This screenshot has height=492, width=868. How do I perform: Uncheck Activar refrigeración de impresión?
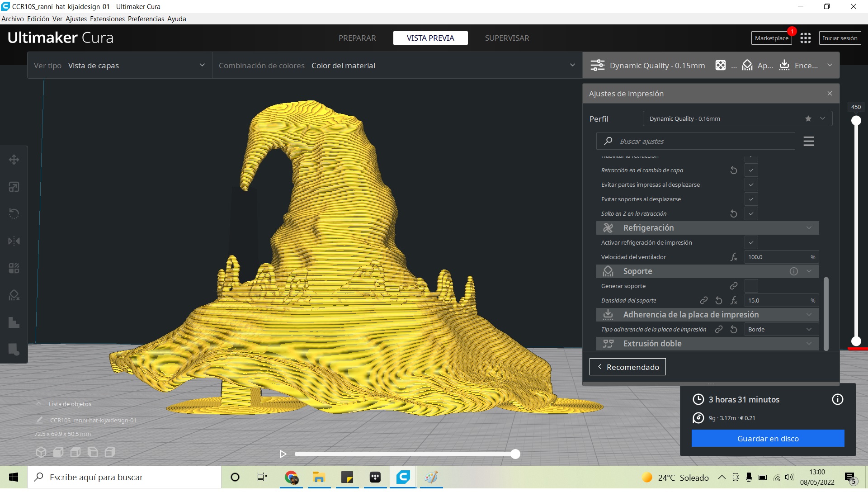[751, 242]
